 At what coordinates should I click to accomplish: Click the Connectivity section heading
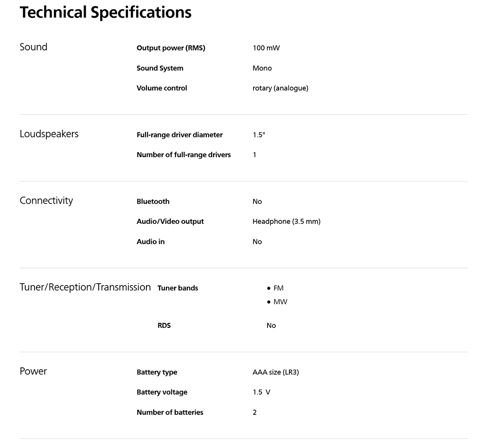click(x=46, y=200)
